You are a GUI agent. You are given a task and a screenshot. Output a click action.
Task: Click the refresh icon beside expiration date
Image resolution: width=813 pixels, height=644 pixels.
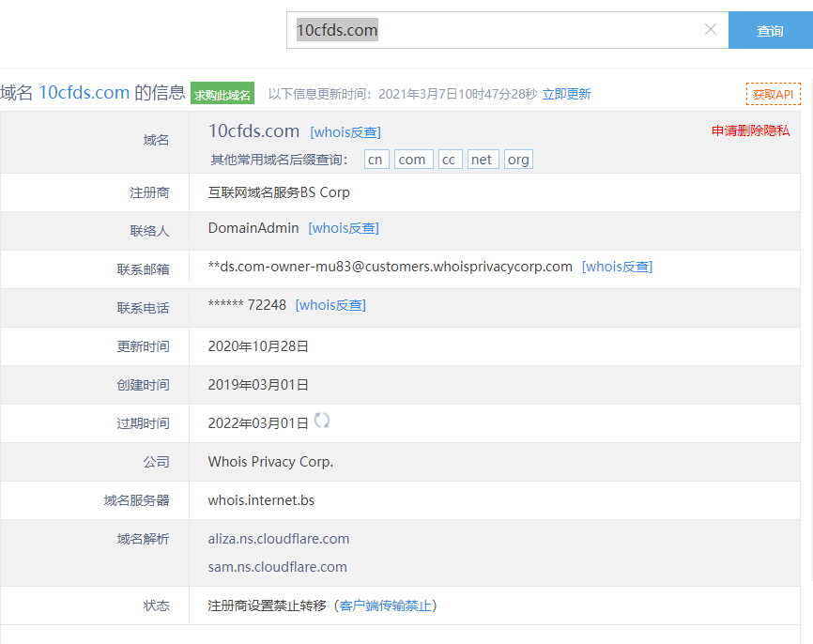point(322,421)
